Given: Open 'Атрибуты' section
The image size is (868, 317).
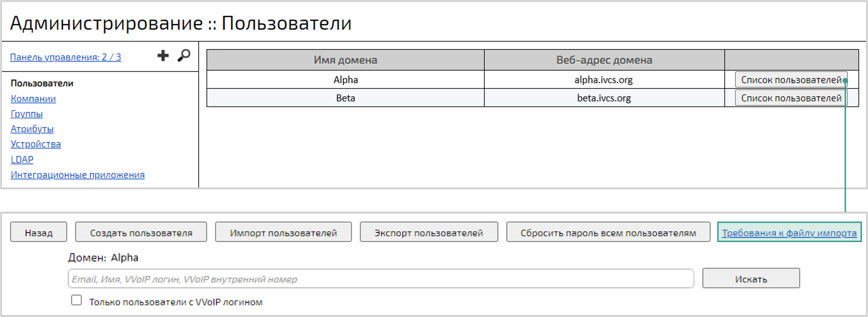Looking at the screenshot, I should [x=32, y=129].
